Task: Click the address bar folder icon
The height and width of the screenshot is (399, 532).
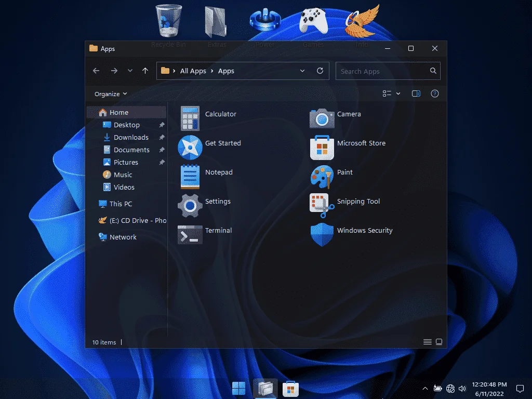Action: point(165,71)
